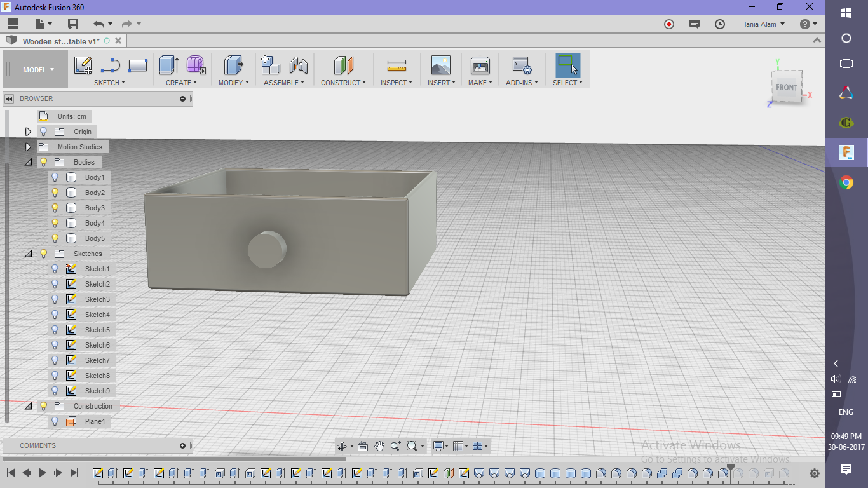Click the Redo arrow
The image size is (868, 488).
point(126,24)
